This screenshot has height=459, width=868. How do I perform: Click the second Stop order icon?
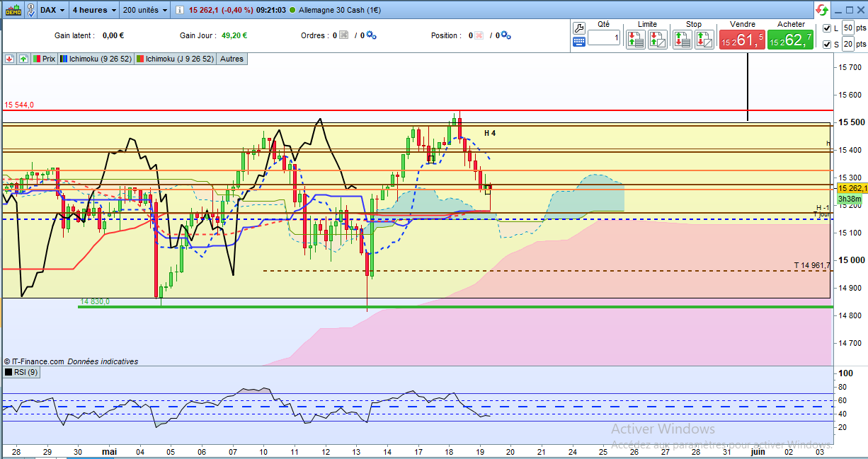click(x=704, y=39)
